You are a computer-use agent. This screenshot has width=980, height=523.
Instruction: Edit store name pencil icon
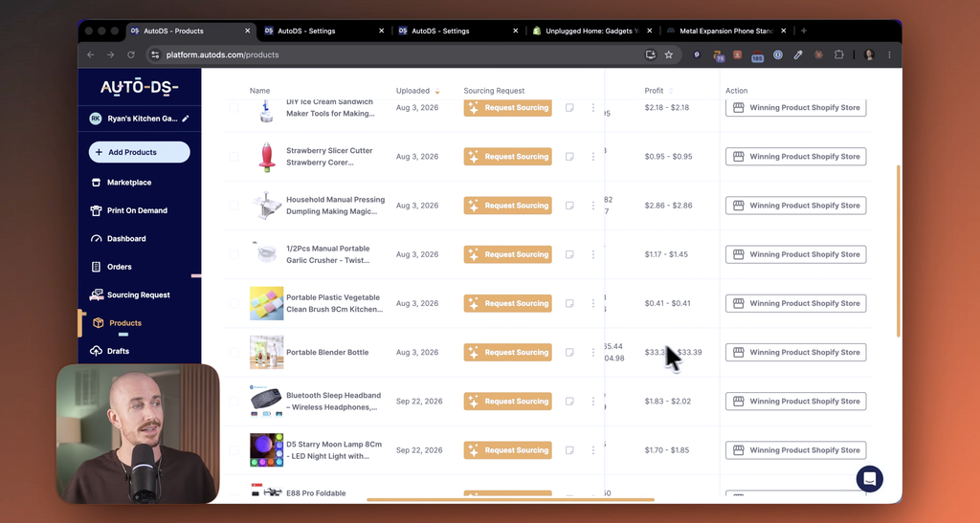186,119
